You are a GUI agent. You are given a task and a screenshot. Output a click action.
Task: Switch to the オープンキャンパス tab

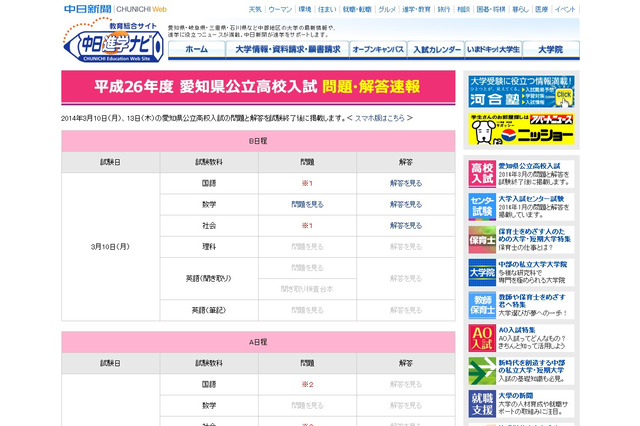click(x=378, y=50)
